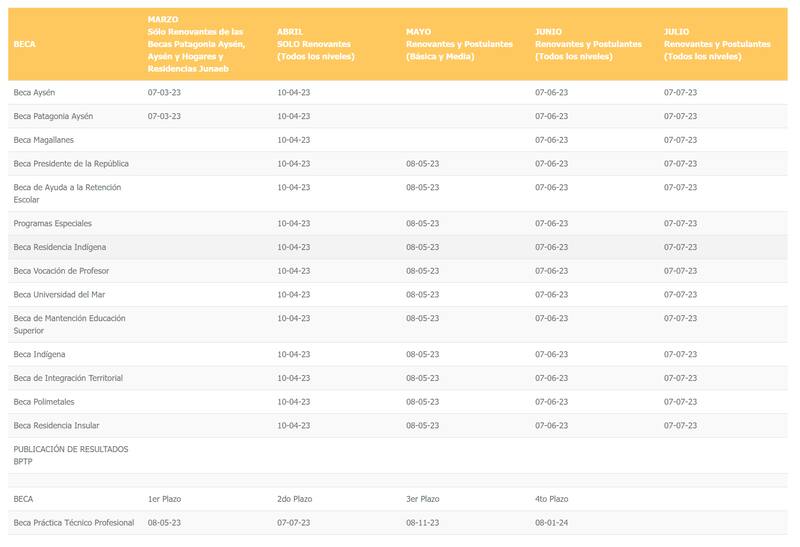Select the 3er Plazo cell
800x547 pixels.
pyautogui.click(x=423, y=498)
